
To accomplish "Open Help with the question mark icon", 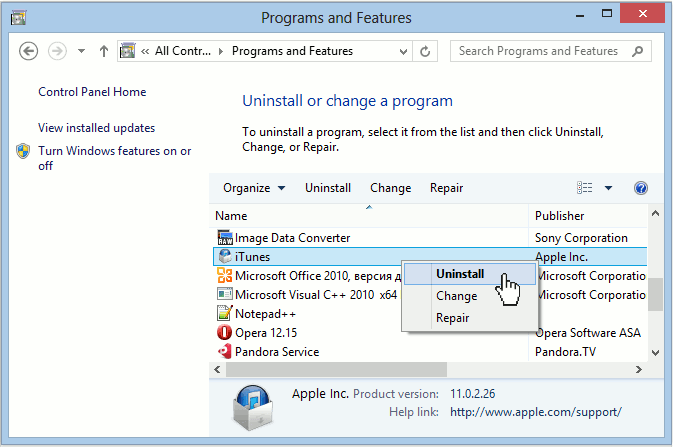I will coord(640,188).
